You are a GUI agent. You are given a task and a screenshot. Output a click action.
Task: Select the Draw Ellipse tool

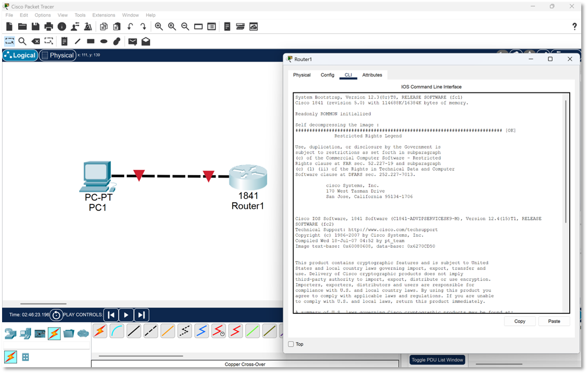coord(104,41)
